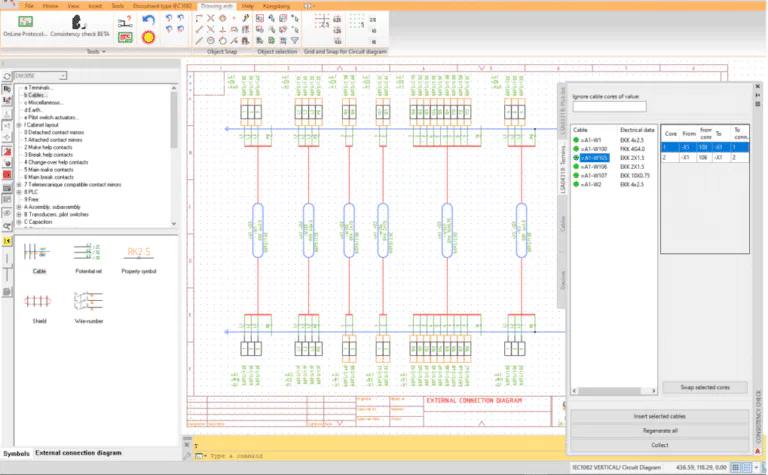768x475 pixels.
Task: Click the Regenerate all button
Action: click(x=659, y=430)
